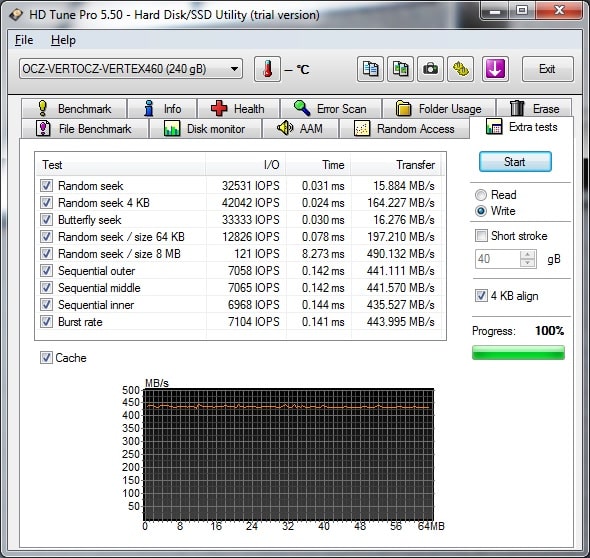Decrease short stroke size with down arrow
The image size is (590, 558).
click(x=528, y=263)
